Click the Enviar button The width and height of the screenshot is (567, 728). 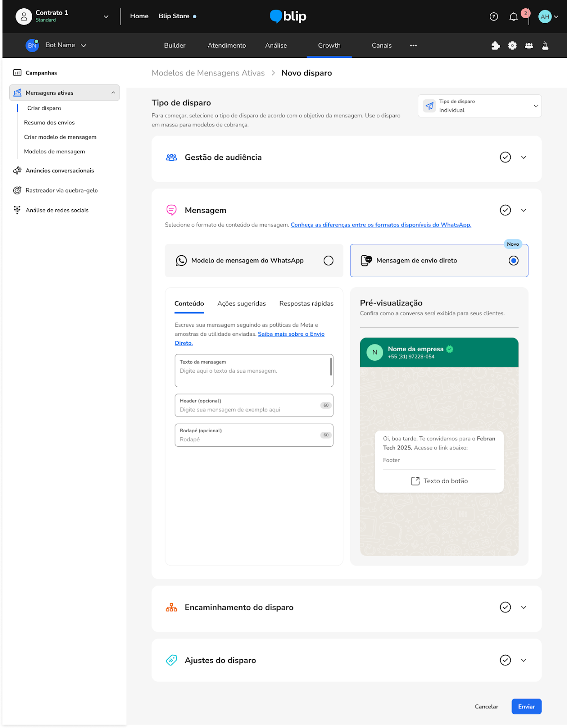pos(526,707)
